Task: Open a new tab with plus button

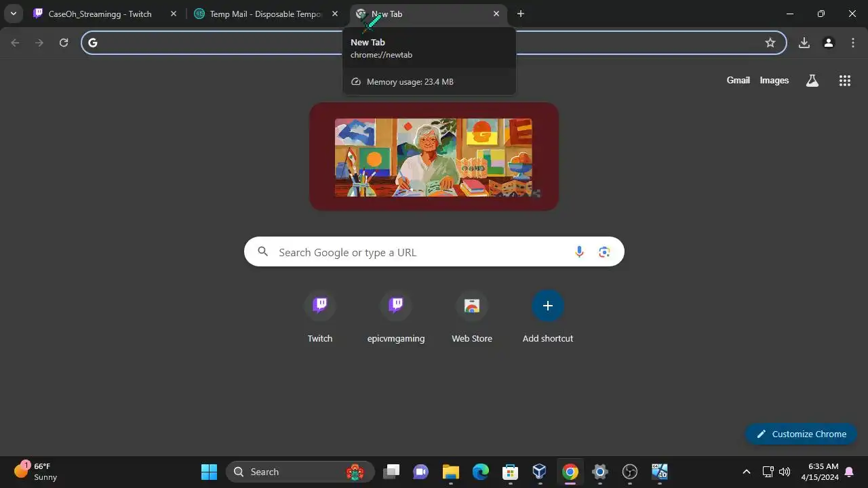Action: tap(520, 14)
